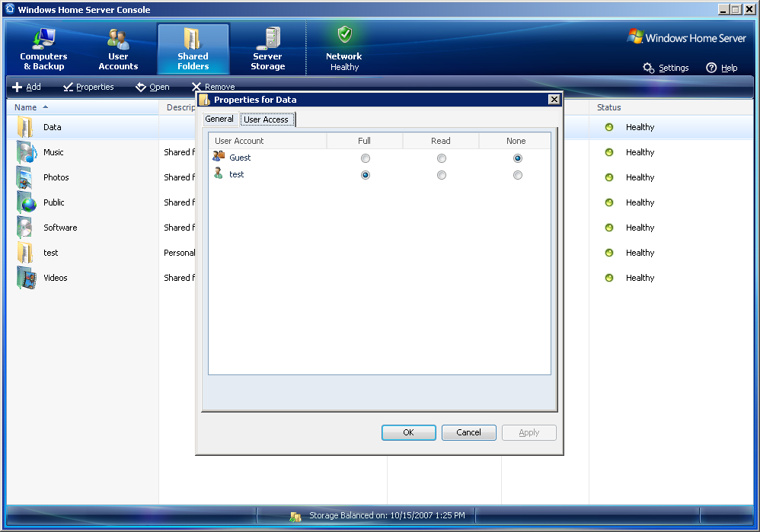Click the green status indicator for Music
760x532 pixels.
(x=609, y=152)
